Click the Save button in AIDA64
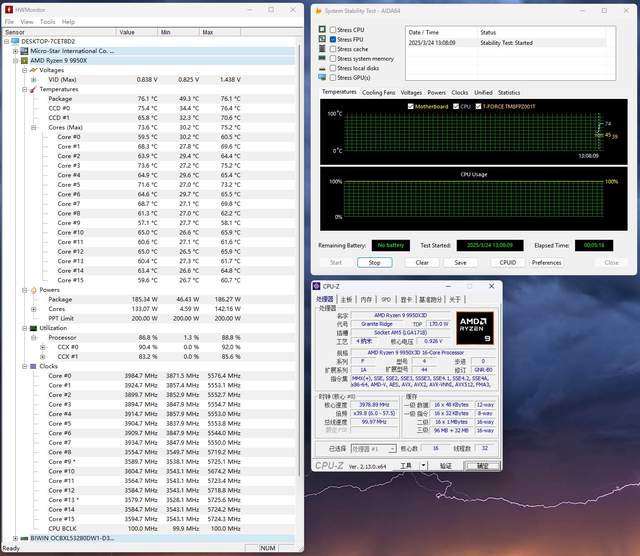Image resolution: width=640 pixels, height=556 pixels. 460,262
